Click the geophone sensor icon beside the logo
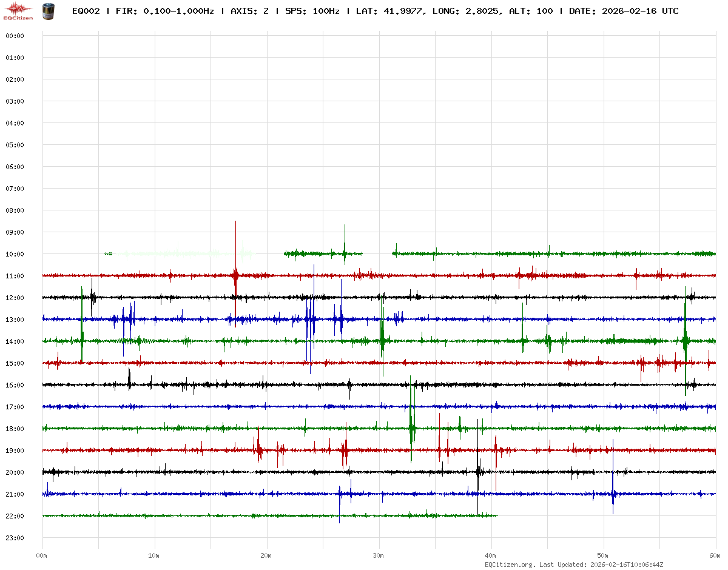This screenshot has height=570, width=728. click(x=47, y=11)
